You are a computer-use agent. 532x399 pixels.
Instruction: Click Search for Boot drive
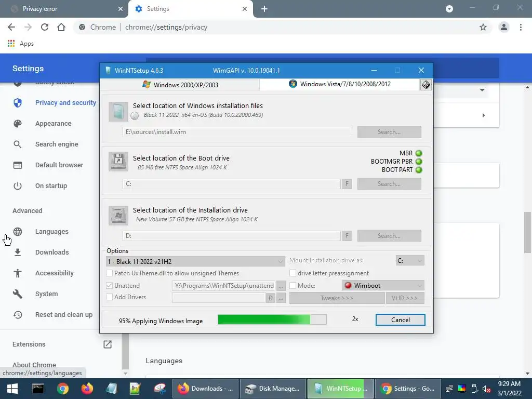click(389, 184)
